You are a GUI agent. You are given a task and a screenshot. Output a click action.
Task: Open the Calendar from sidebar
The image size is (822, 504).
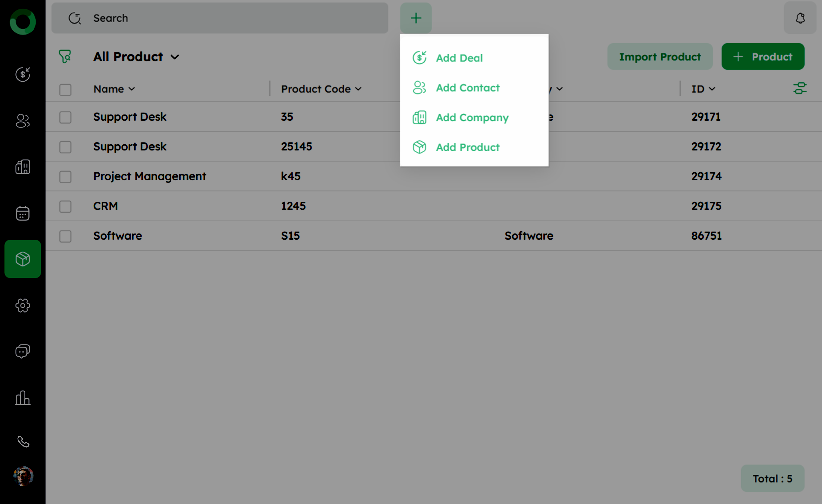point(23,213)
